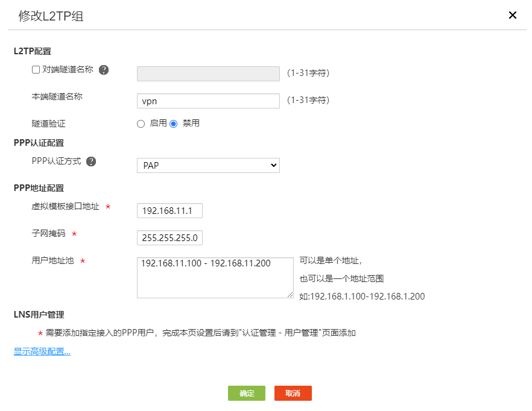The image size is (532, 411).
Task: Select the 禁用 radio button for 隧道验证
Action: [174, 124]
